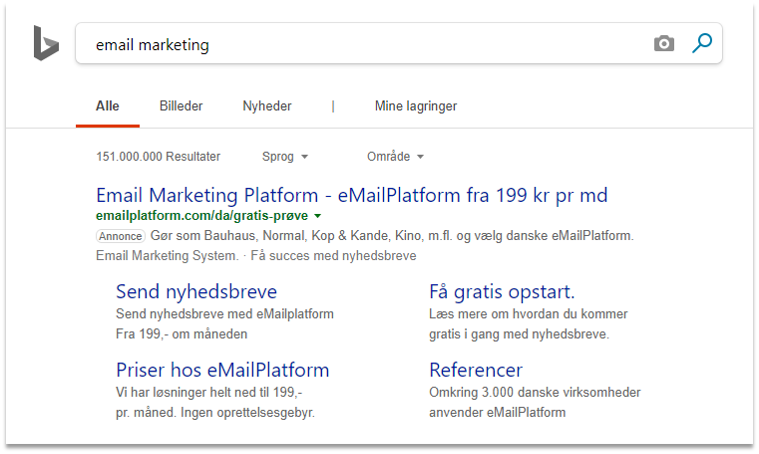
Task: Click 'Få succes med nyhedsbreve' text
Action: pyautogui.click(x=333, y=256)
